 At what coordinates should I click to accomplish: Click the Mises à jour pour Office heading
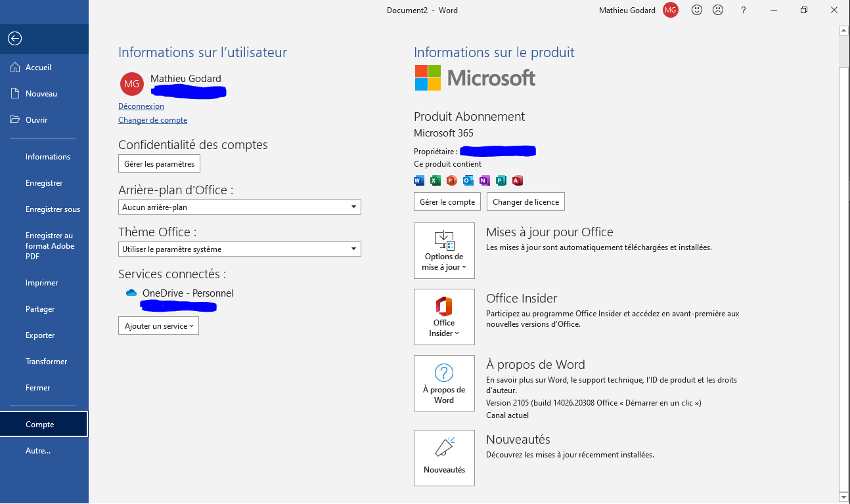pos(550,232)
